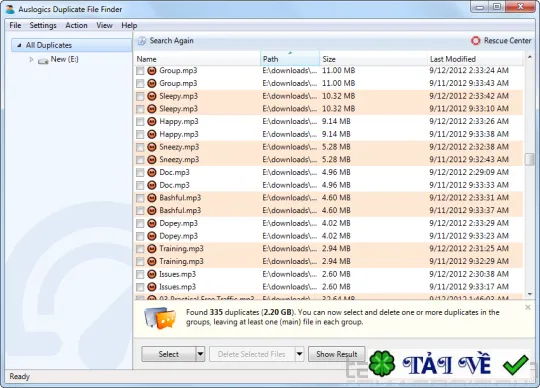540x388 pixels.
Task: Click the mp3 icon of the 9/12 Training.mp3 row
Action: (152, 249)
